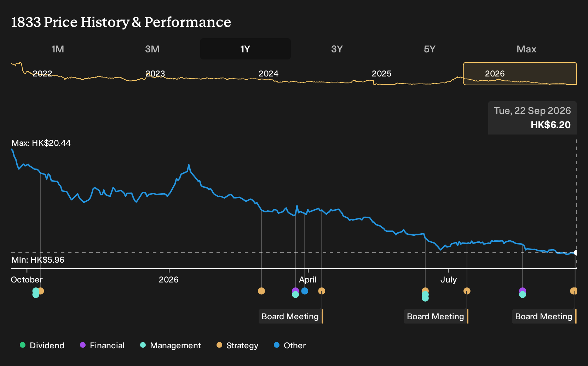Screen dimensions: 588x366
Task: Toggle the Dividend legend filter
Action: pos(42,345)
